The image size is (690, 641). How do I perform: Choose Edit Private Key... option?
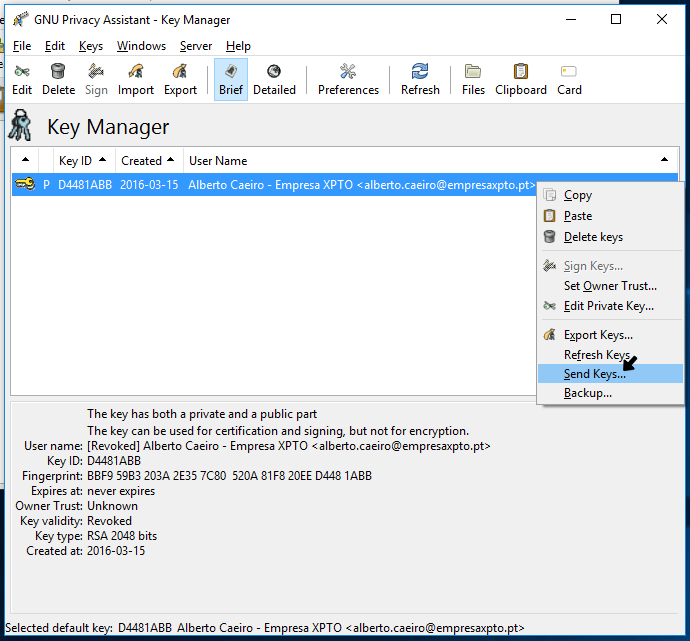click(x=610, y=306)
